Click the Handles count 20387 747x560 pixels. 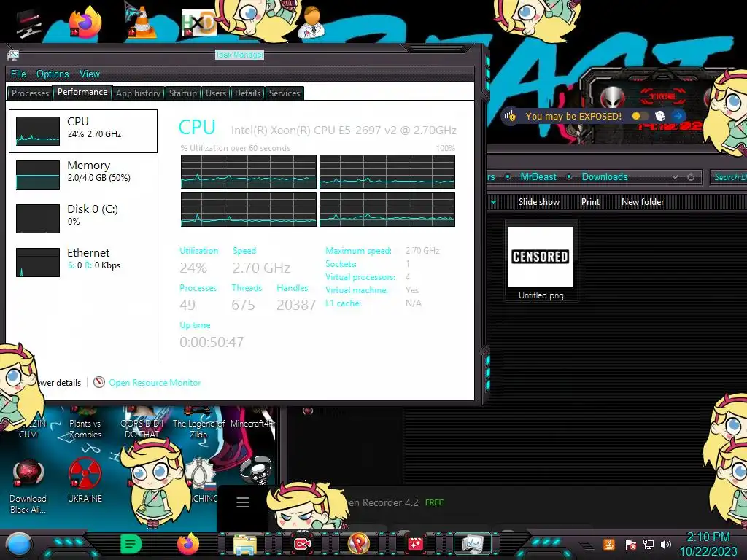[x=296, y=305]
